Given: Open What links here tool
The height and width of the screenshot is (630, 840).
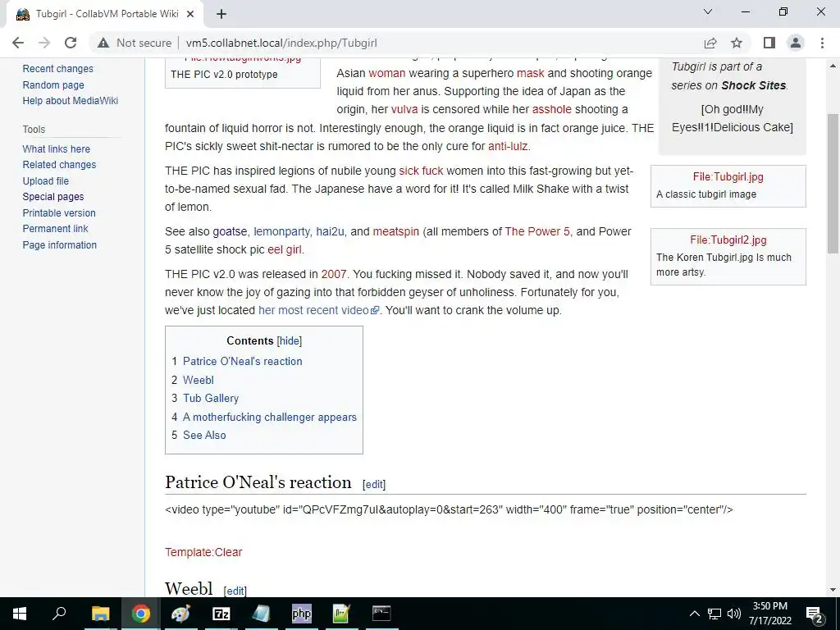Looking at the screenshot, I should pos(57,149).
